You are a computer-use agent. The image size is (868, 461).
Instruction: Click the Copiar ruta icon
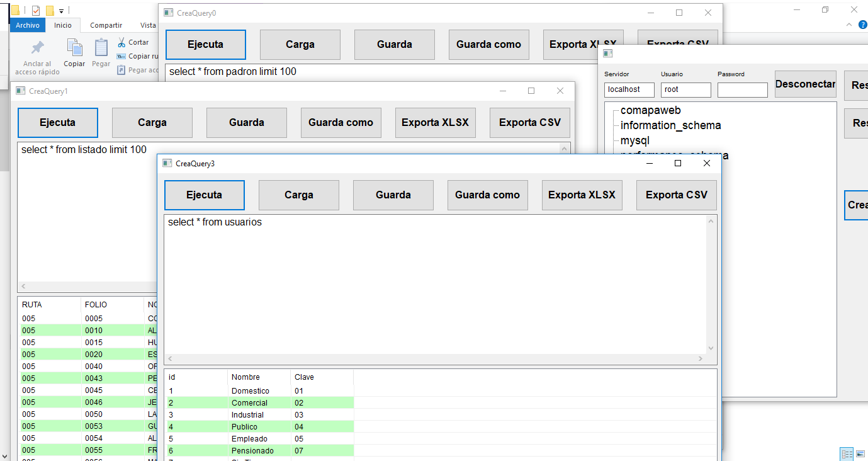(x=121, y=56)
